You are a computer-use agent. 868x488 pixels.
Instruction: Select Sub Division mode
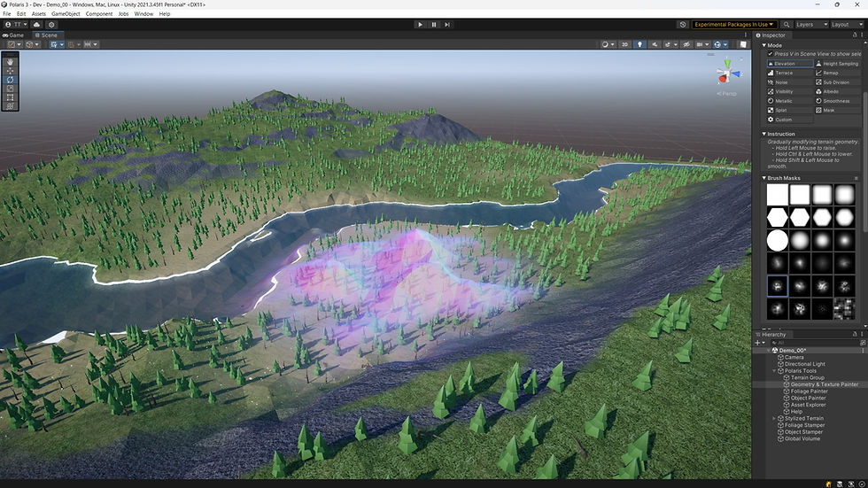(x=838, y=82)
